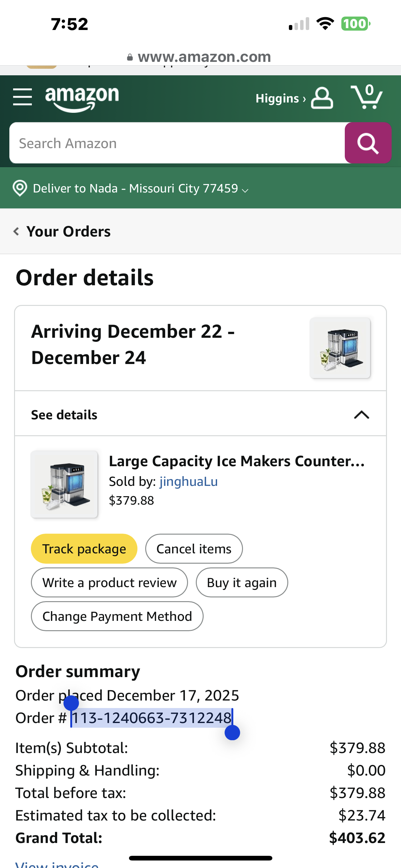Image resolution: width=401 pixels, height=868 pixels.
Task: Click the Cancel items button
Action: (x=194, y=549)
